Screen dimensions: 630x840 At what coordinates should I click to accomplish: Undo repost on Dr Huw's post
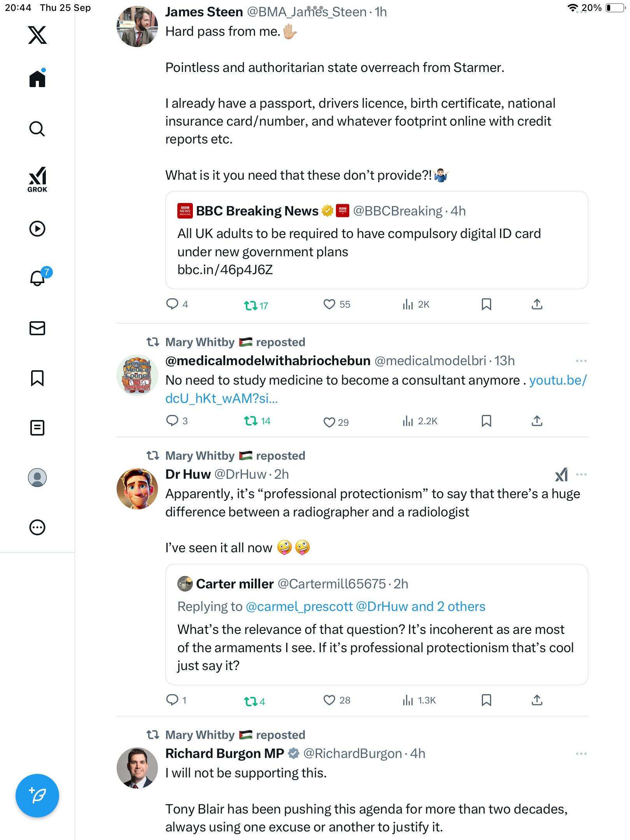click(251, 701)
